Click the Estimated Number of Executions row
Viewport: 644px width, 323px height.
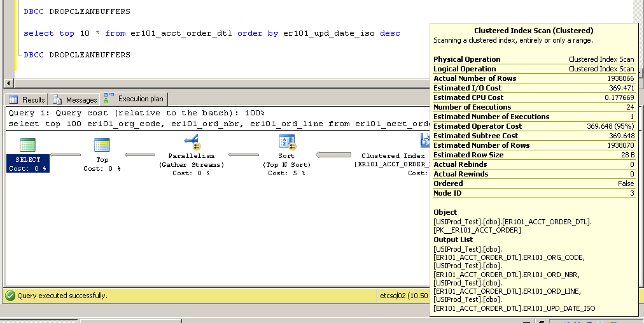pos(533,117)
